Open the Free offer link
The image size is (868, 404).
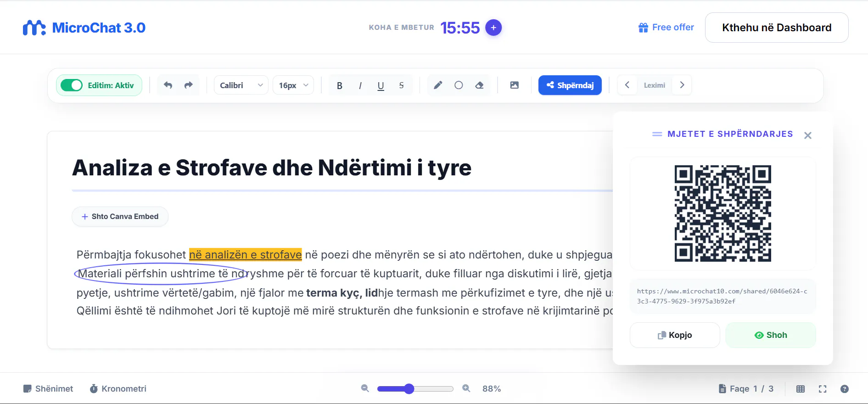(666, 28)
